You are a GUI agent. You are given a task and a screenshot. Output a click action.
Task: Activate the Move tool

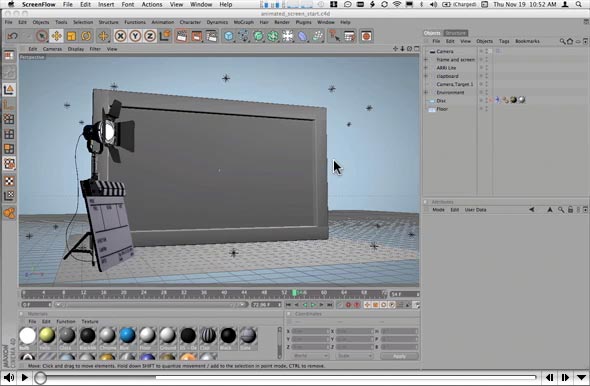pyautogui.click(x=56, y=36)
